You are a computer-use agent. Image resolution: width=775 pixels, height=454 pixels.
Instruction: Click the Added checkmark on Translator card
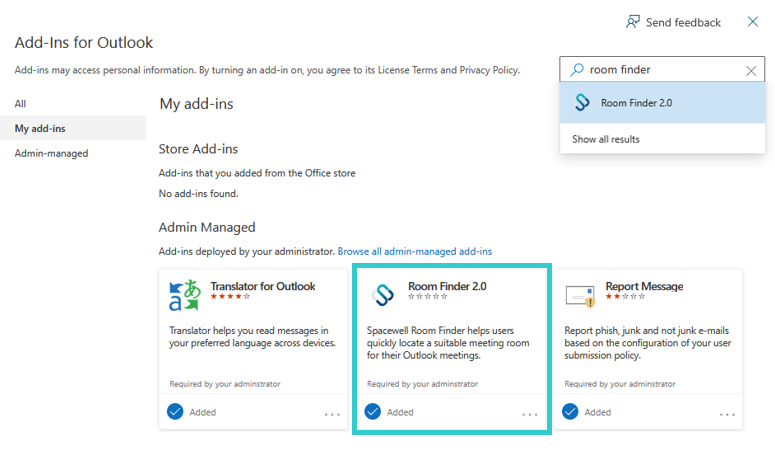pyautogui.click(x=175, y=412)
